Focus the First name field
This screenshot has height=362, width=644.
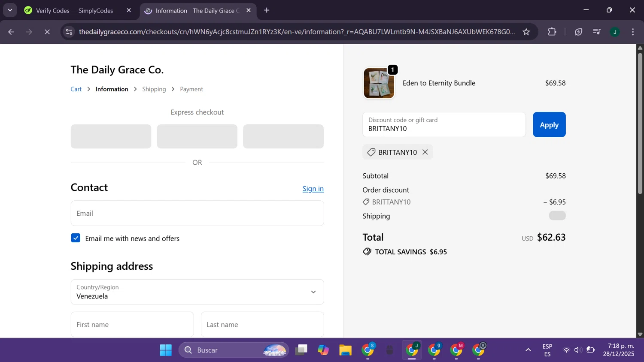point(132,325)
